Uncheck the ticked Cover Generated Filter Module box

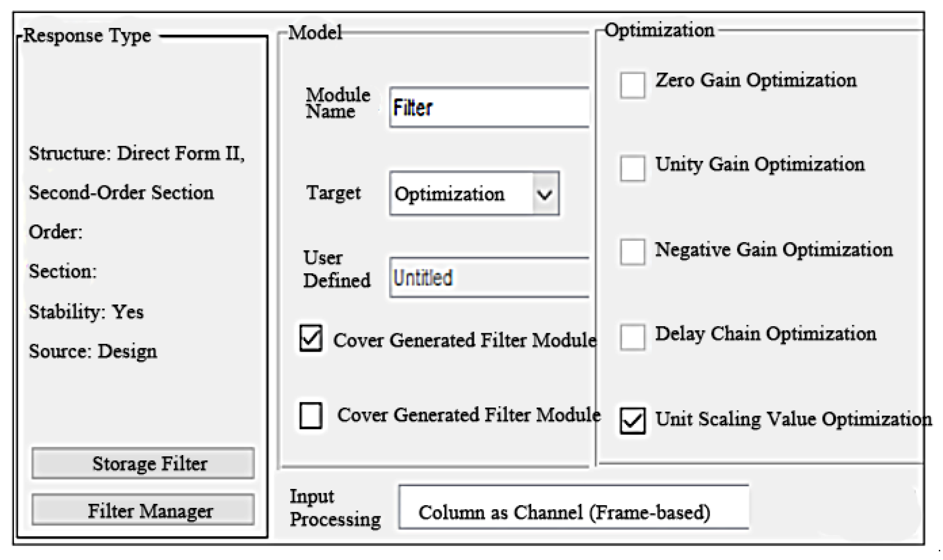click(x=311, y=338)
